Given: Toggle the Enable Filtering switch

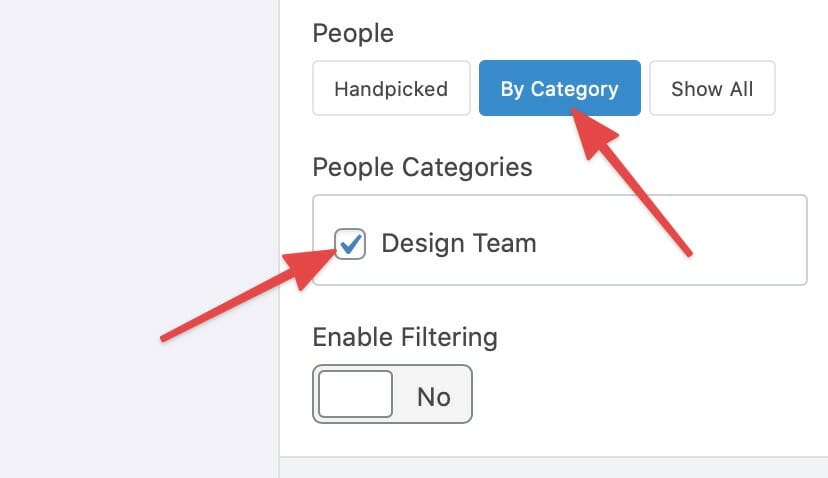Looking at the screenshot, I should click(x=392, y=394).
